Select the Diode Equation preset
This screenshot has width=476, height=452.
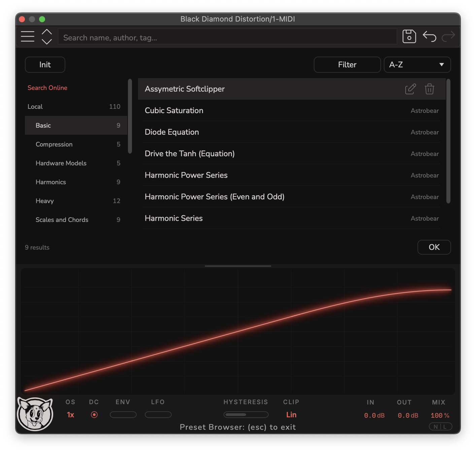292,132
